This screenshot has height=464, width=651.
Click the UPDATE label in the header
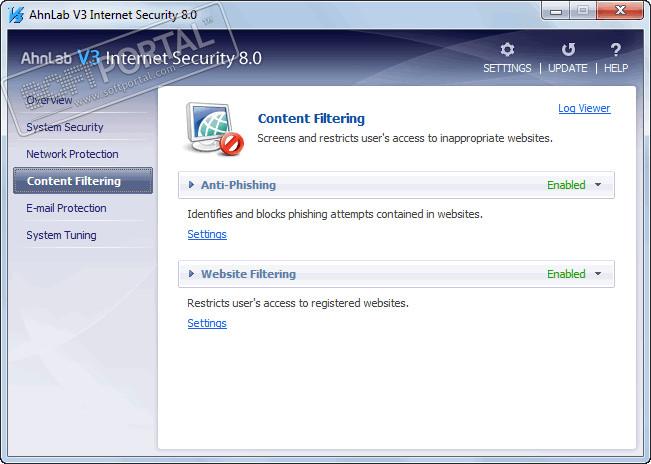568,68
